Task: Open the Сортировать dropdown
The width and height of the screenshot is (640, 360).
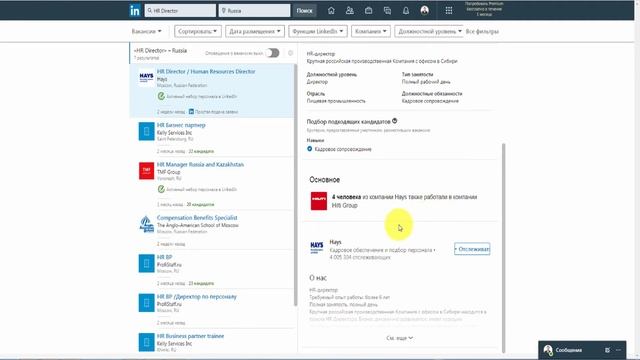Action: [x=198, y=31]
